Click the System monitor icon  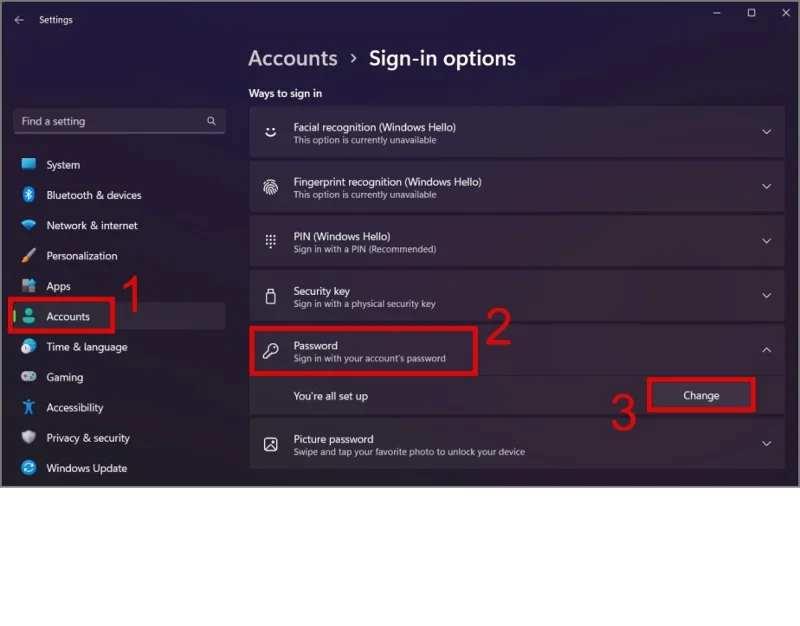point(29,164)
